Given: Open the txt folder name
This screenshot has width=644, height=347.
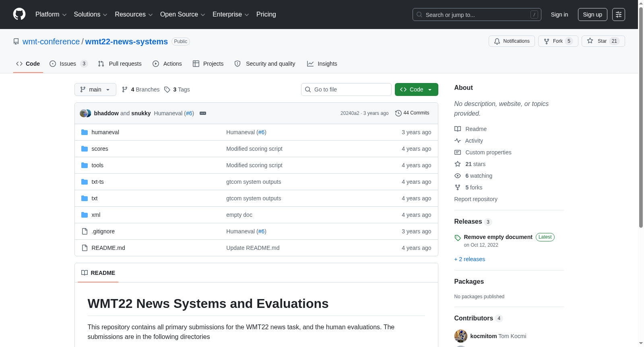Looking at the screenshot, I should pos(95,198).
